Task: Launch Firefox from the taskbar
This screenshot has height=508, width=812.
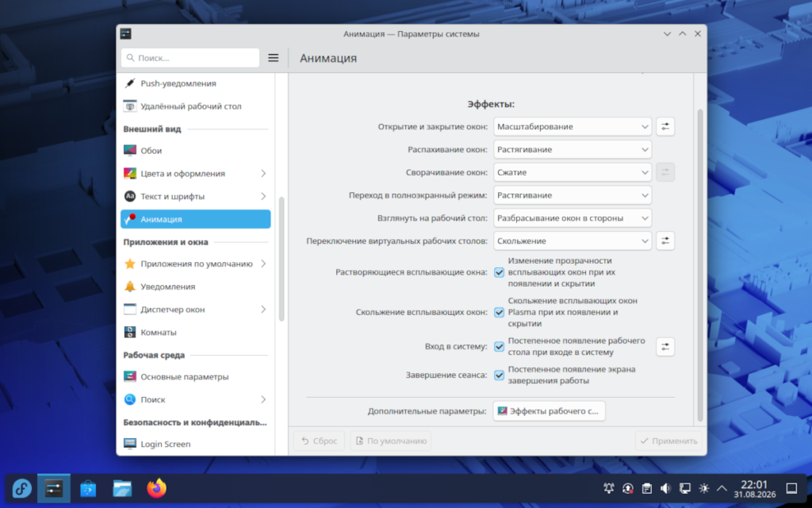Action: click(156, 488)
